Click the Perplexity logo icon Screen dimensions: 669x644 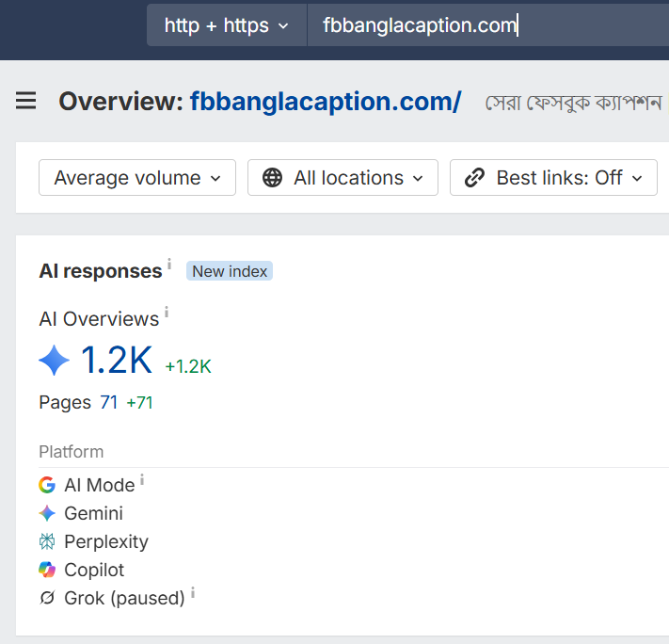pyautogui.click(x=47, y=541)
